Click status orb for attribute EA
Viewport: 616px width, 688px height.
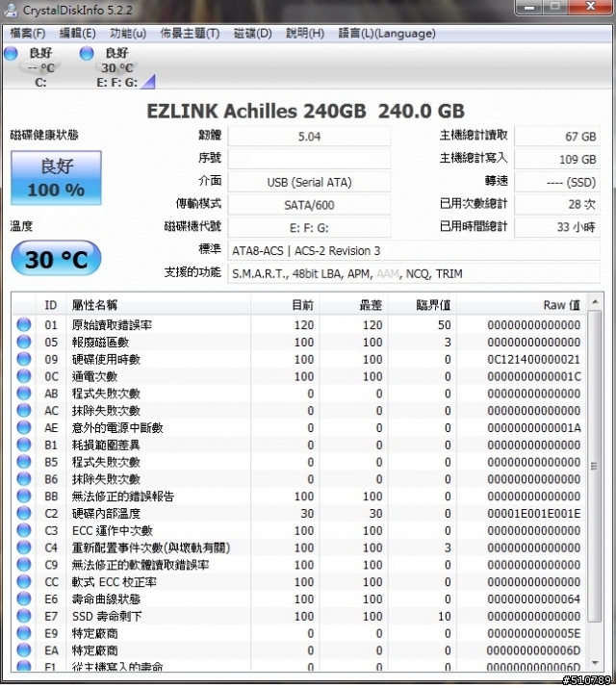tap(24, 650)
